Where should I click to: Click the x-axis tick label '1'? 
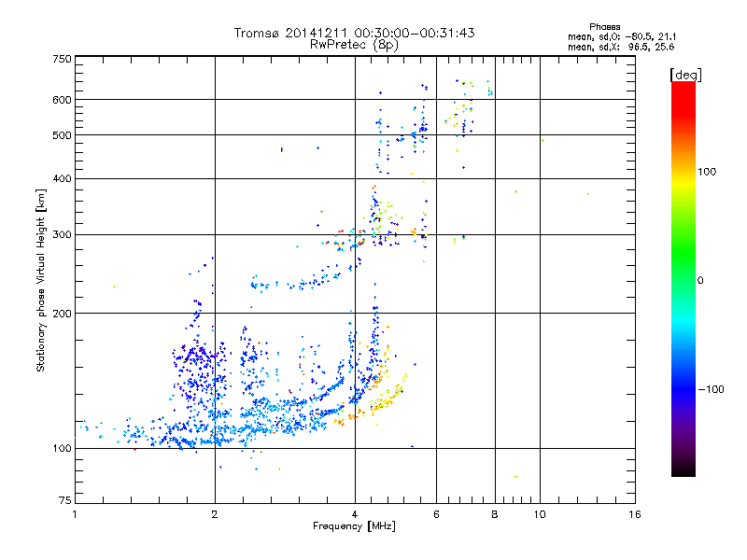pyautogui.click(x=75, y=514)
